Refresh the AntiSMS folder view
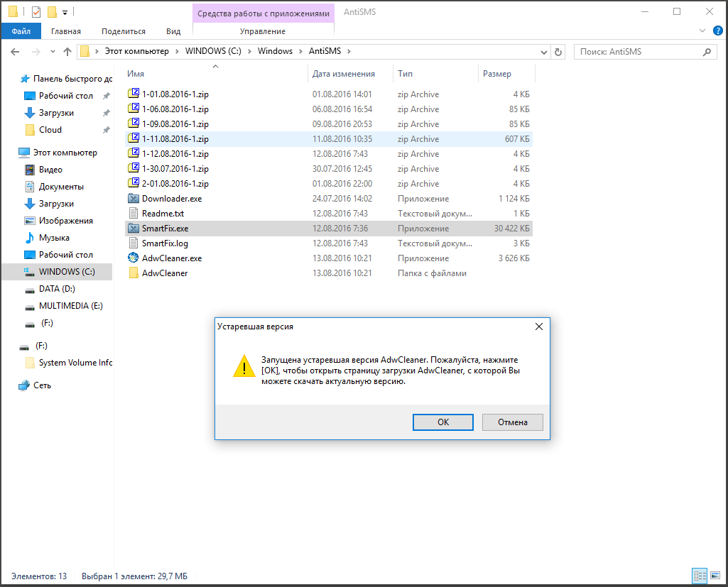This screenshot has width=728, height=587. (558, 52)
